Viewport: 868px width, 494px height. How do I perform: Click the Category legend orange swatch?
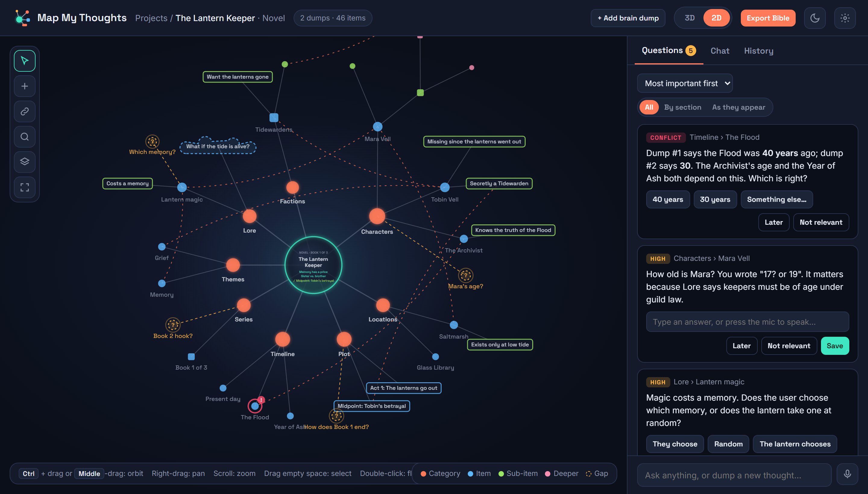tap(423, 474)
